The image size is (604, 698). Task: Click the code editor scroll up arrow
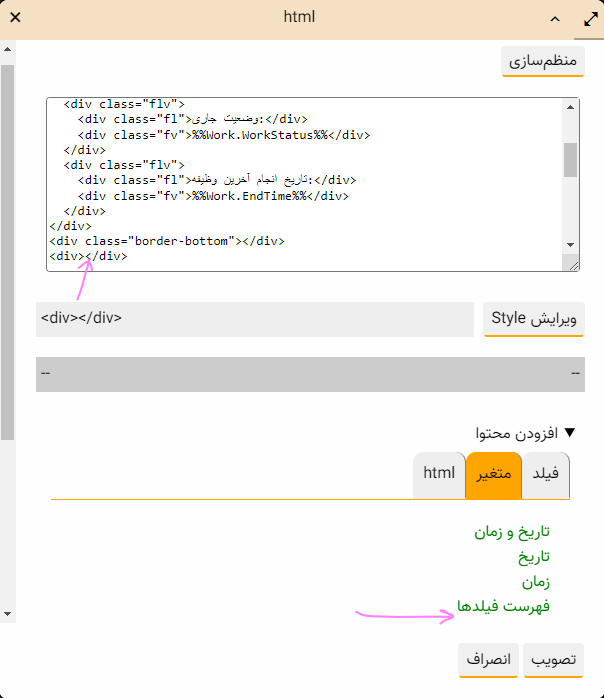[x=571, y=106]
